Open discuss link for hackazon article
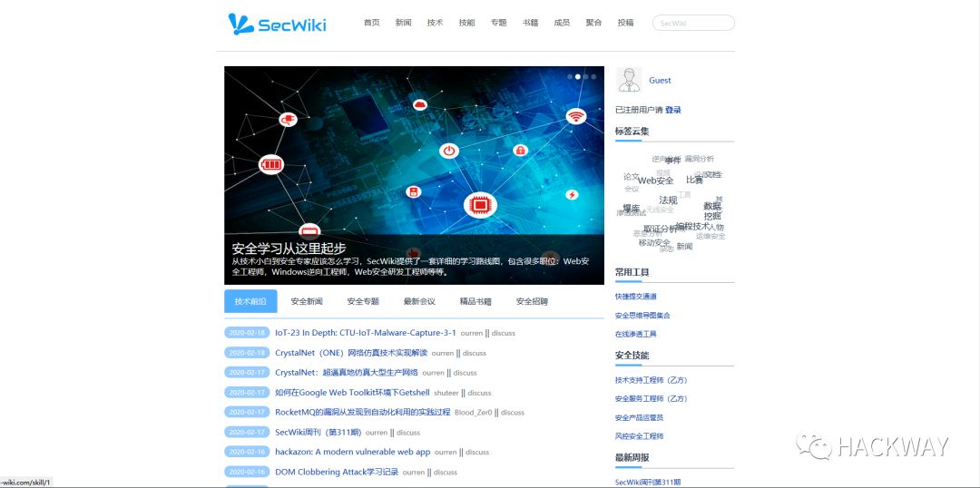 [477, 452]
